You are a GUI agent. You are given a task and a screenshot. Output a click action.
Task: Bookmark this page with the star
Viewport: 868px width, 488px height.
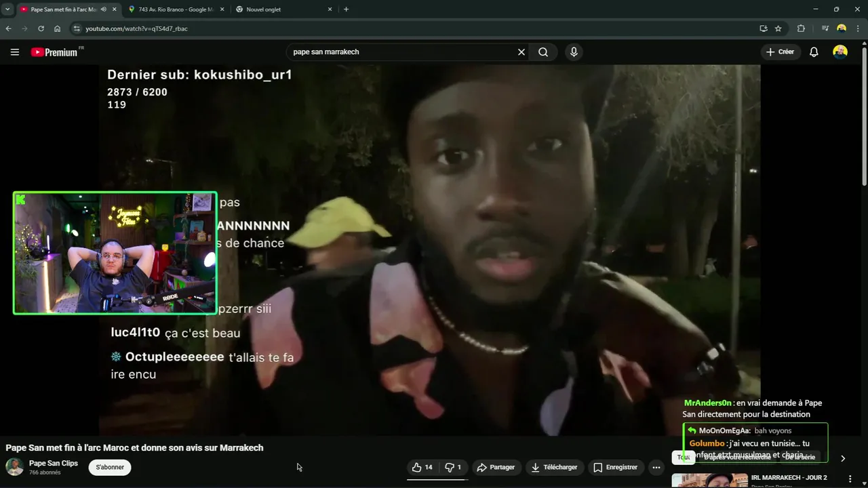778,28
